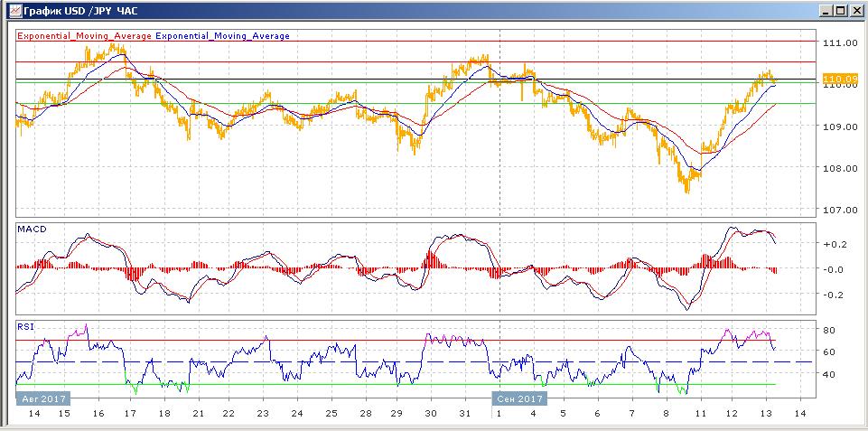Click the red Exponential_Moving_Average legend label
This screenshot has height=431, width=868.
coord(85,36)
